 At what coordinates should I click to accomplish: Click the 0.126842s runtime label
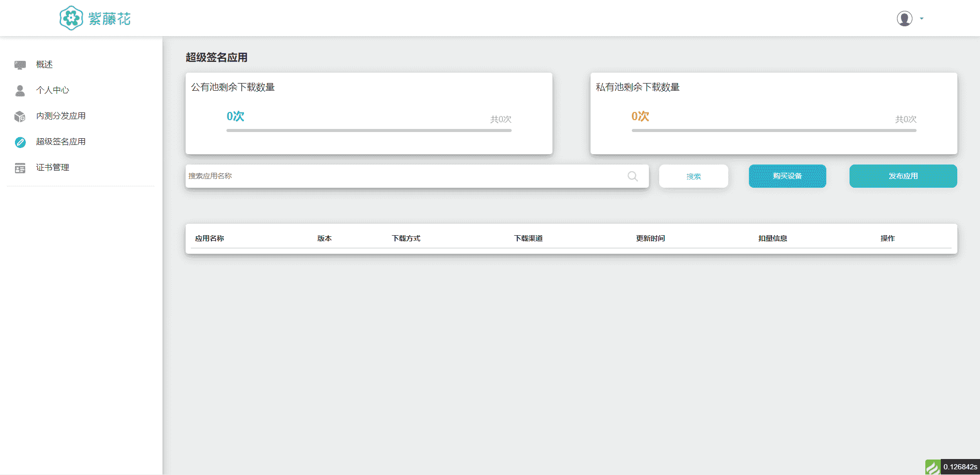click(x=960, y=467)
